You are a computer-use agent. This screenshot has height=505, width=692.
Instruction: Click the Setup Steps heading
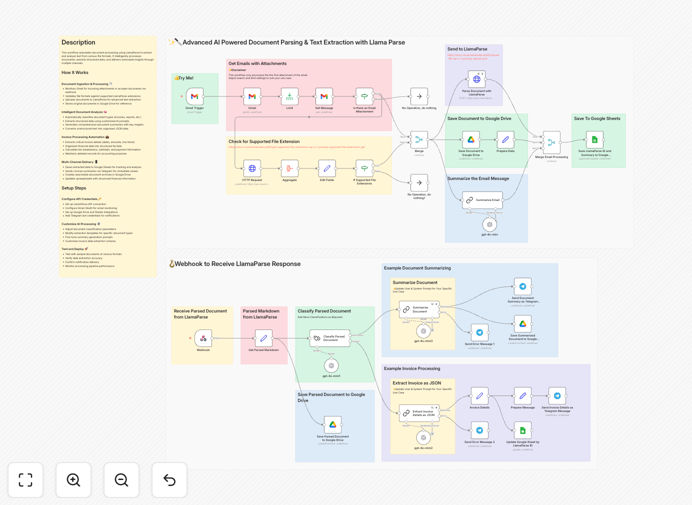74,188
